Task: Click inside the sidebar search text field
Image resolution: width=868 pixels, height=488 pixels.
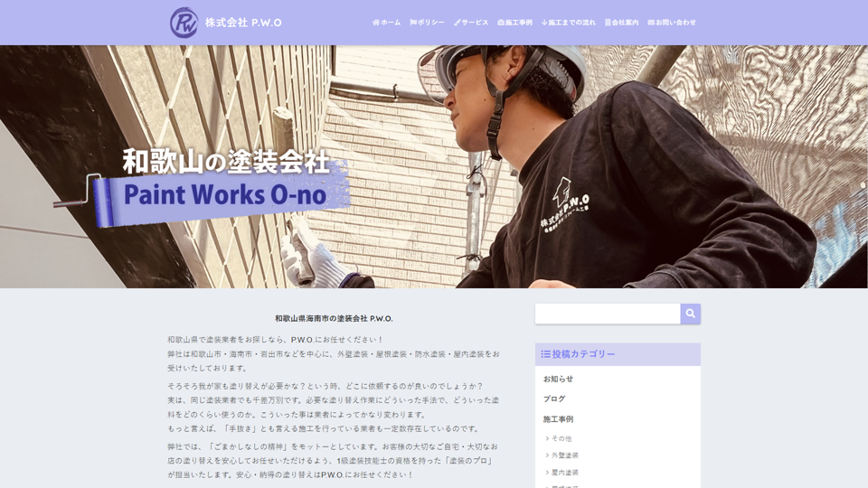Action: coord(607,314)
